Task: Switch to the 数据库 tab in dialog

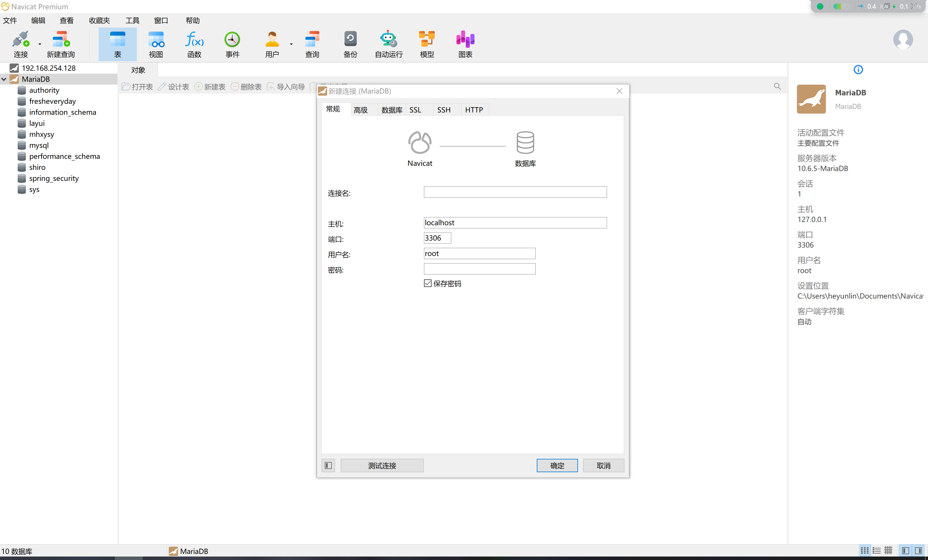Action: tap(392, 110)
